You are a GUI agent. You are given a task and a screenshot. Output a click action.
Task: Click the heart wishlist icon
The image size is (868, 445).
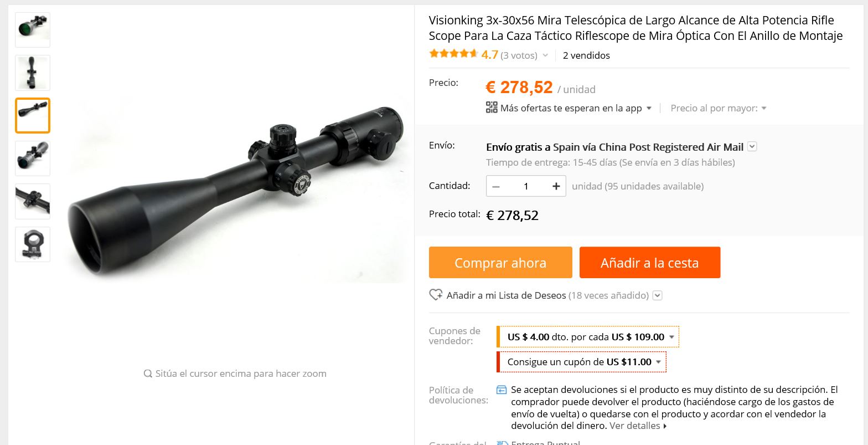436,295
